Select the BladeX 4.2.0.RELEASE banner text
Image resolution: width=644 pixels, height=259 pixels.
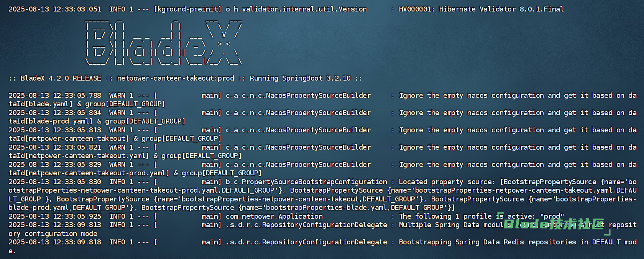click(x=61, y=78)
